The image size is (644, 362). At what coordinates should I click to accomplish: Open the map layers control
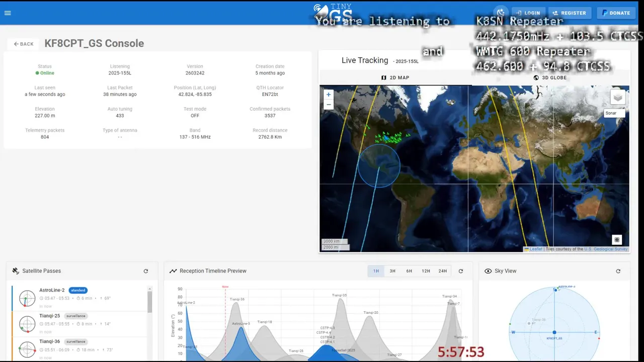coord(618,97)
